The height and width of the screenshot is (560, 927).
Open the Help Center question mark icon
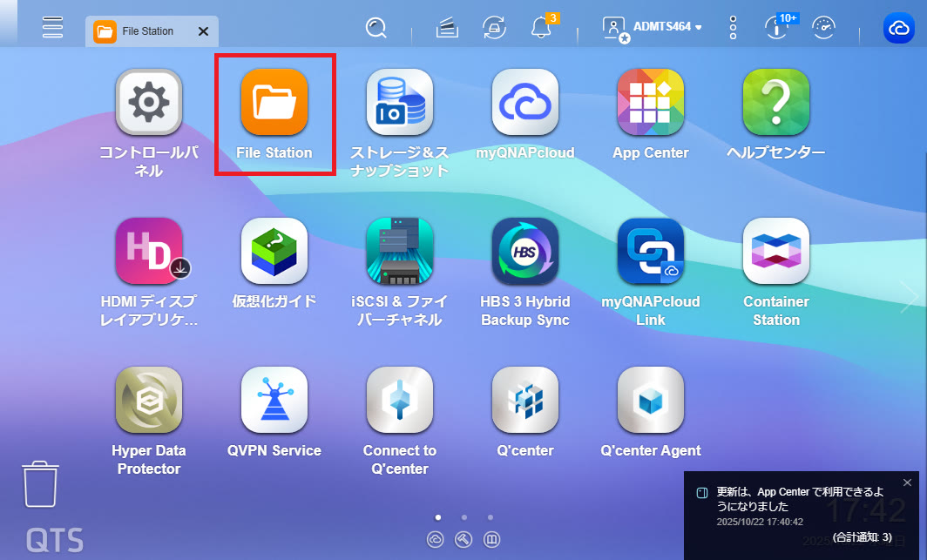coord(775,103)
